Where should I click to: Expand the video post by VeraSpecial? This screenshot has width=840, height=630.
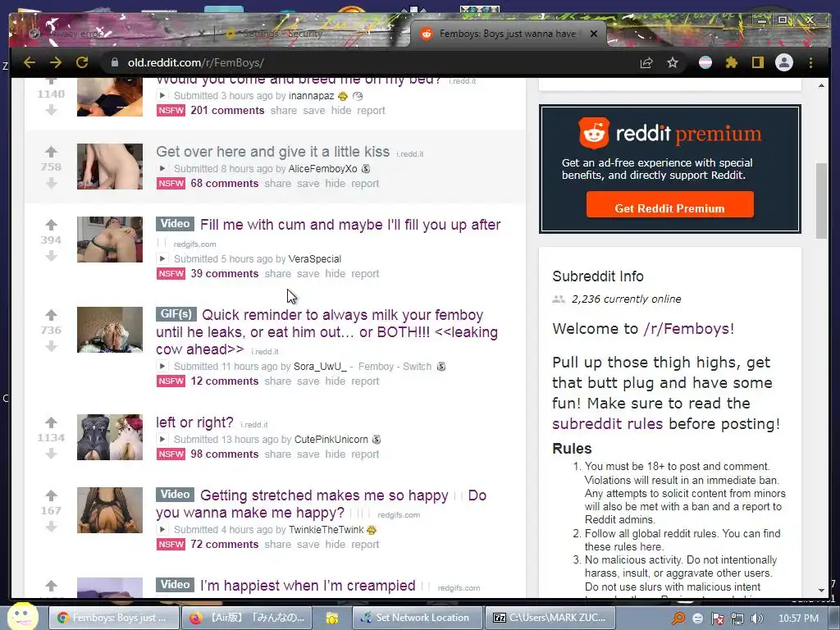[x=162, y=258]
